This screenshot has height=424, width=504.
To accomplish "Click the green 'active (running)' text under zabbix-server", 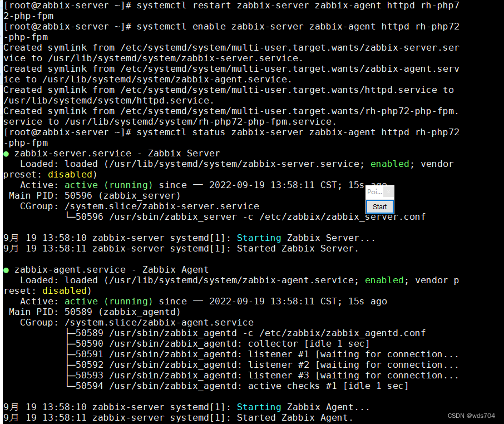I will click(x=108, y=185).
